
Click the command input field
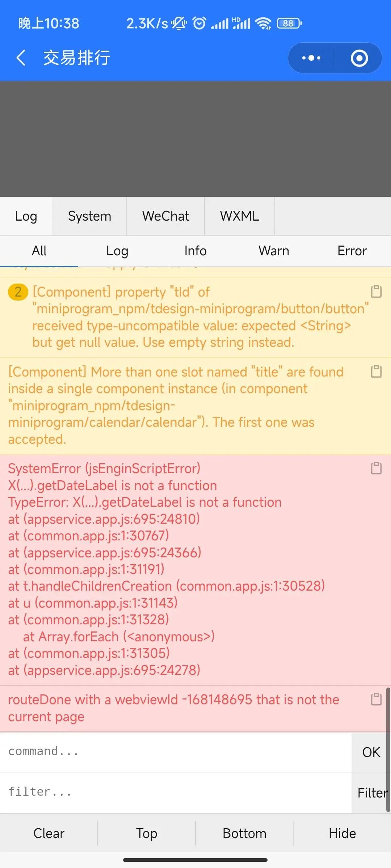click(x=176, y=752)
